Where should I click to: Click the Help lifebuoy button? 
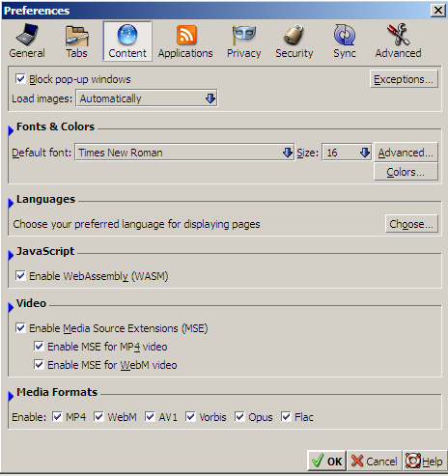[x=424, y=461]
